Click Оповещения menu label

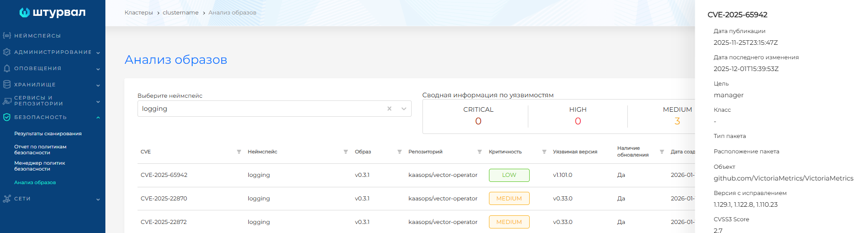tap(38, 68)
